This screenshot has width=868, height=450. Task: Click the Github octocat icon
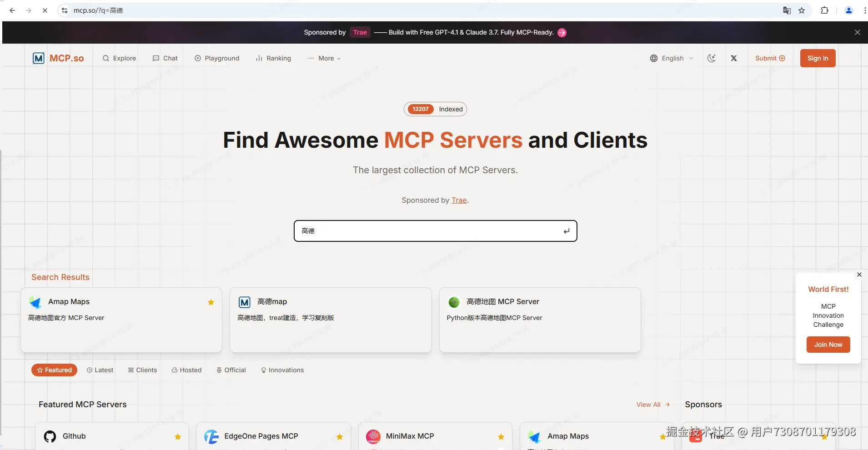click(x=50, y=436)
